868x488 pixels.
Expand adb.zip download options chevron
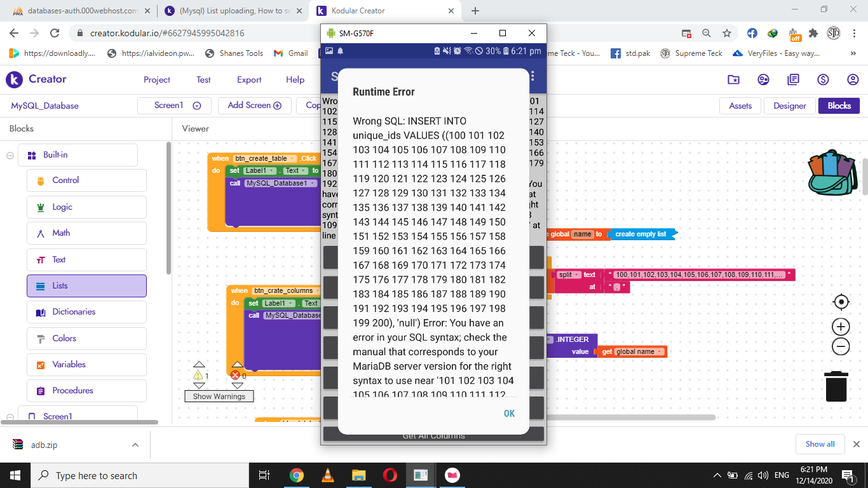click(x=135, y=445)
